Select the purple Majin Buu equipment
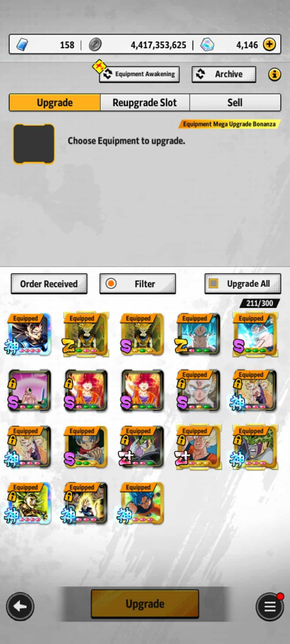This screenshot has width=290, height=644. pos(29,391)
